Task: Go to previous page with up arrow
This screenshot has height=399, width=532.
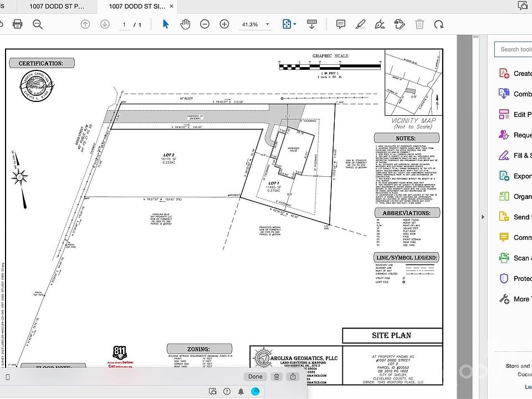Action: click(85, 24)
